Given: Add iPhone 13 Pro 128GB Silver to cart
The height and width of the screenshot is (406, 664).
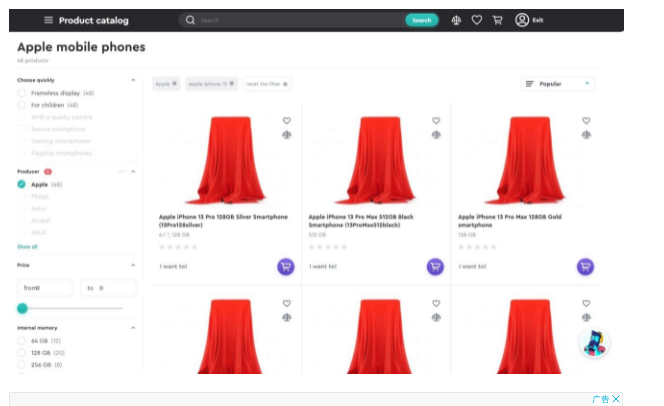Looking at the screenshot, I should pyautogui.click(x=286, y=267).
